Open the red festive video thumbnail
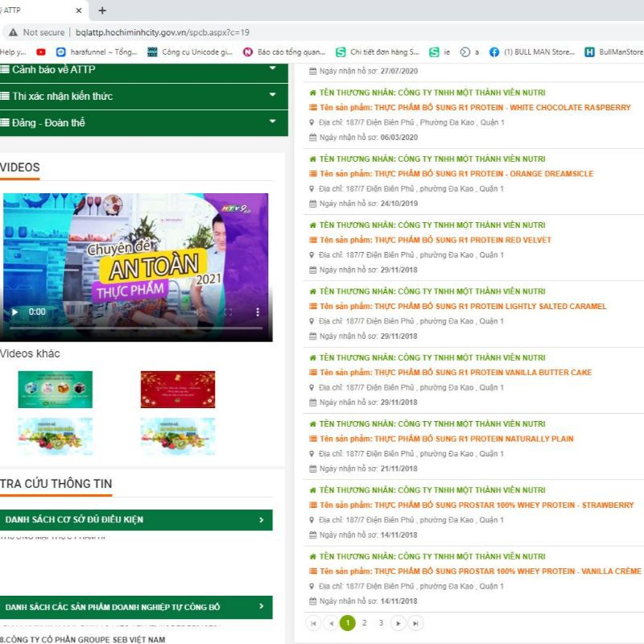 coord(177,390)
